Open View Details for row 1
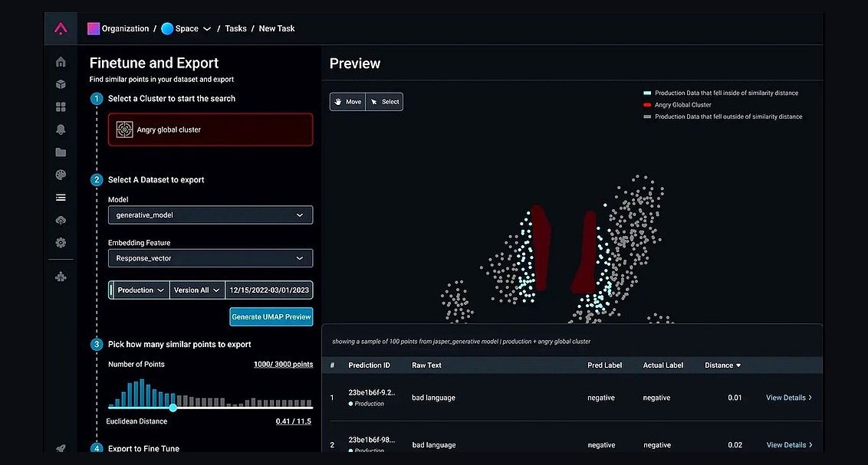The width and height of the screenshot is (868, 465). tap(789, 398)
